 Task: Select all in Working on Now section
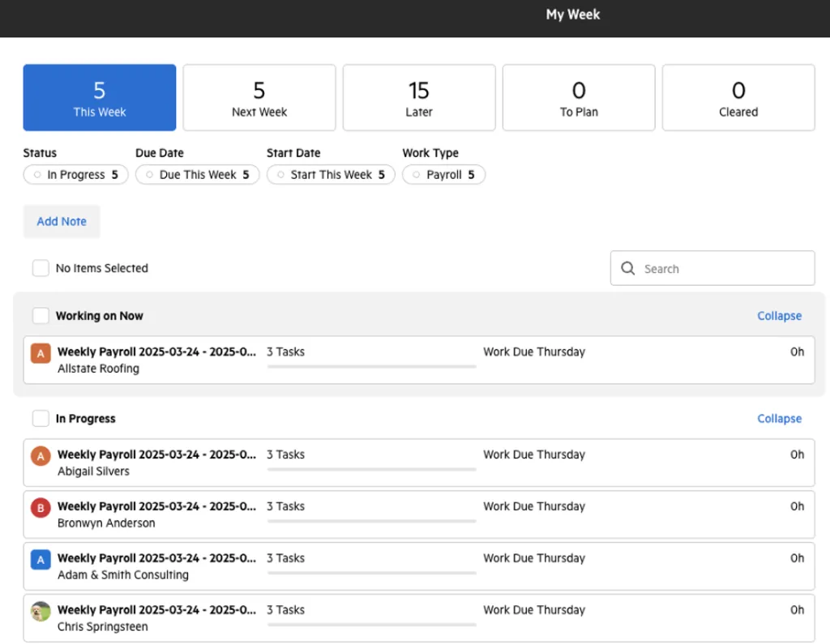tap(41, 316)
